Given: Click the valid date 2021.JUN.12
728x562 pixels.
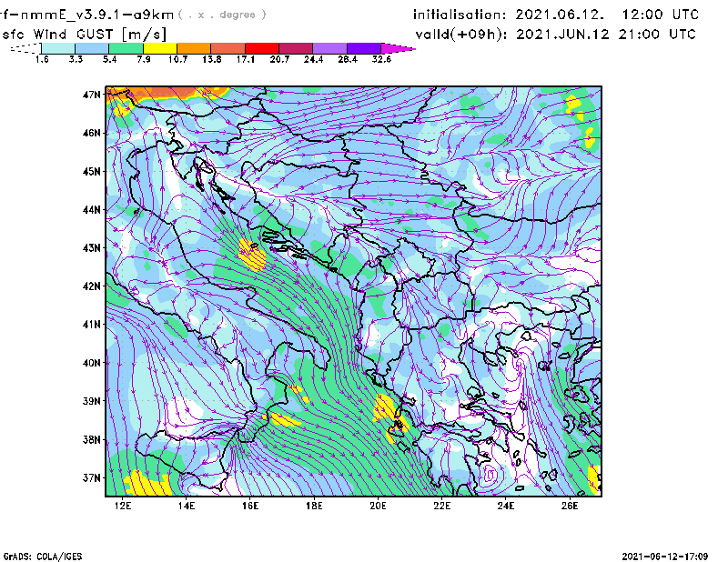Looking at the screenshot, I should tap(562, 35).
